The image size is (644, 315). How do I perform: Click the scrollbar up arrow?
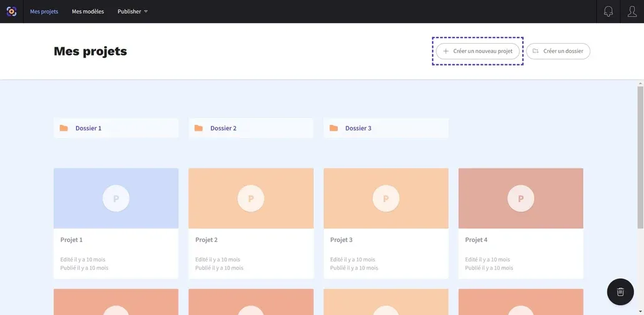640,84
